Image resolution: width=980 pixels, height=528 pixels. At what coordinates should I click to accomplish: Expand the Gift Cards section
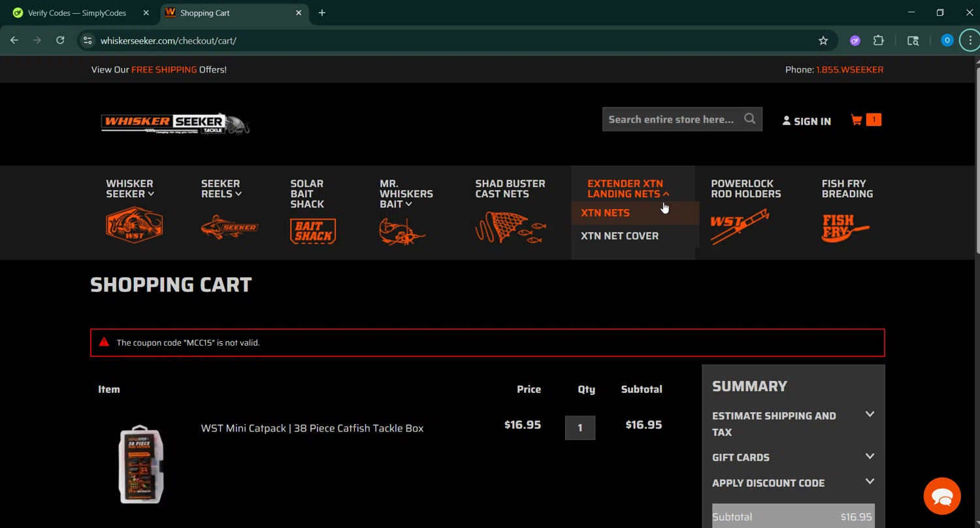793,457
